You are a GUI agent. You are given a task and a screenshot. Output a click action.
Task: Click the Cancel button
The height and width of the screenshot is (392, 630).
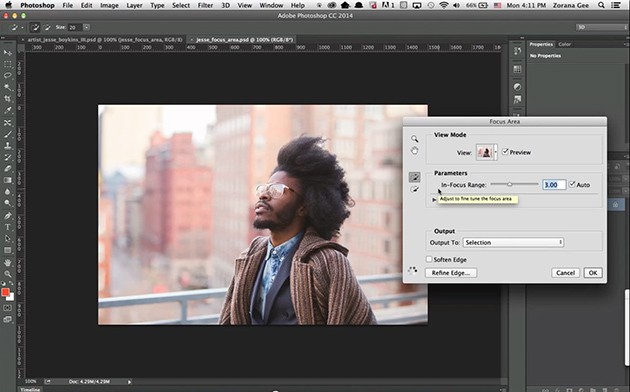pos(565,273)
